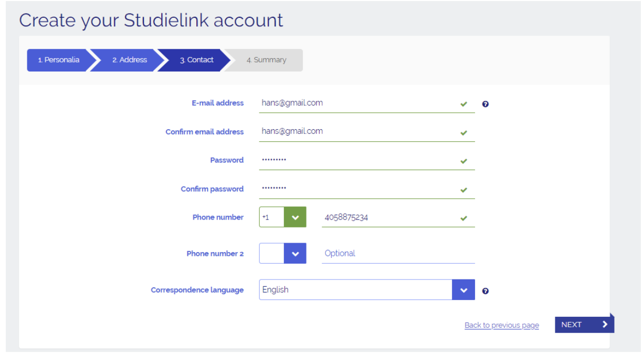Click the optional Phone number 2 field
The width and height of the screenshot is (644, 353).
pos(397,253)
